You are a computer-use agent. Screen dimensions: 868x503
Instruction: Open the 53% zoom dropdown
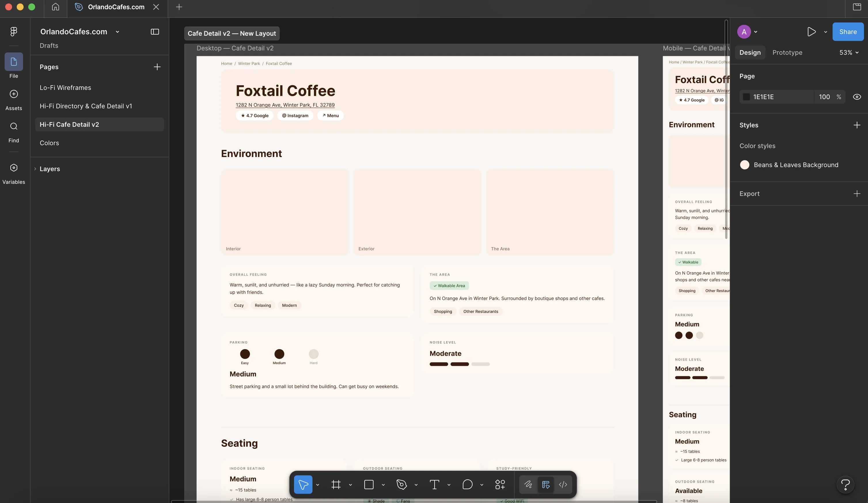849,52
